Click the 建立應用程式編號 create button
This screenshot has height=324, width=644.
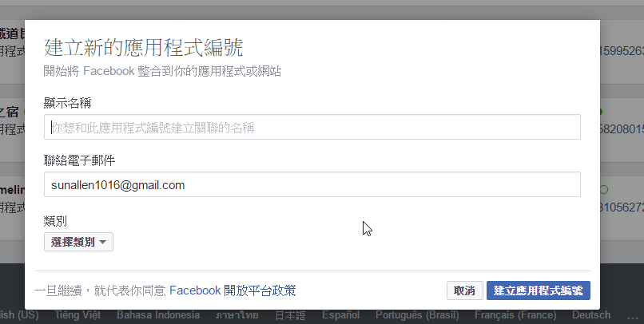[x=538, y=290]
